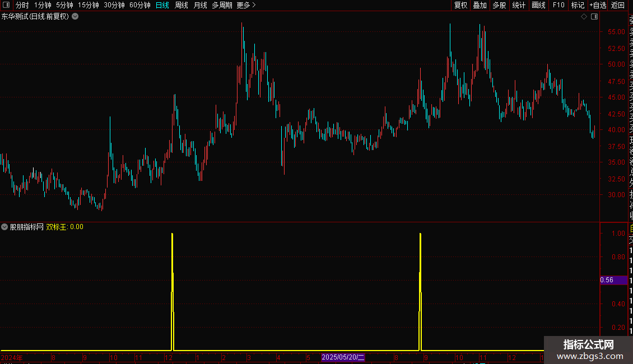Viewport: 633px width, 364px height.
Task: Click the 标记 mark button
Action: pyautogui.click(x=578, y=5)
